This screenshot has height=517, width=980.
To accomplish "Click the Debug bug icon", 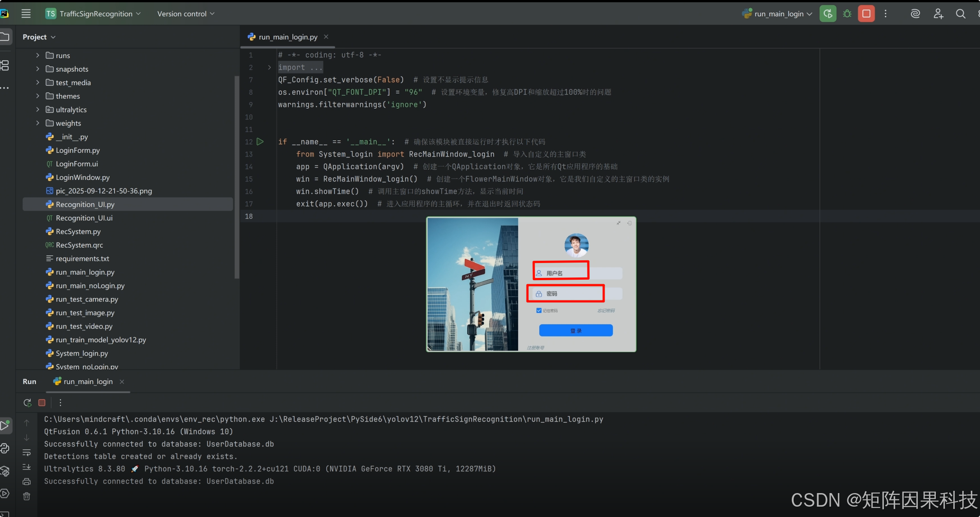I will tap(847, 14).
